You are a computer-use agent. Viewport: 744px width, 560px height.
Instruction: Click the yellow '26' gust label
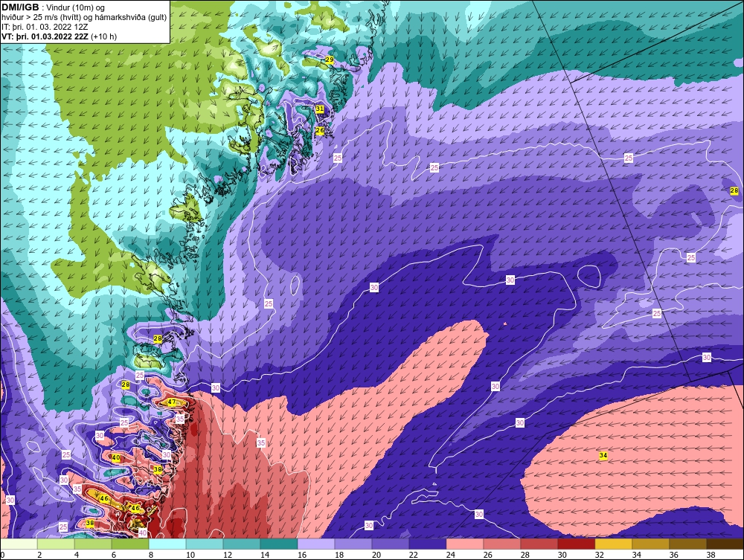click(320, 130)
